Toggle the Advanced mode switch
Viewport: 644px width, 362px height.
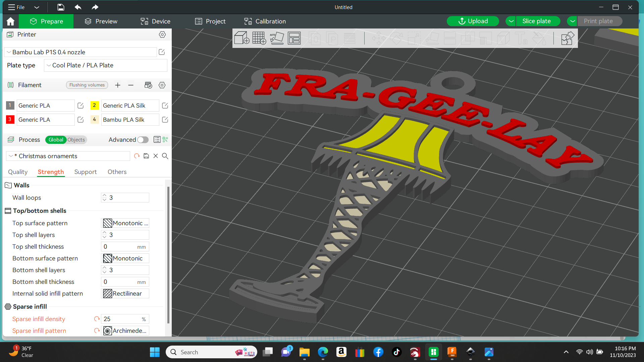pos(143,140)
